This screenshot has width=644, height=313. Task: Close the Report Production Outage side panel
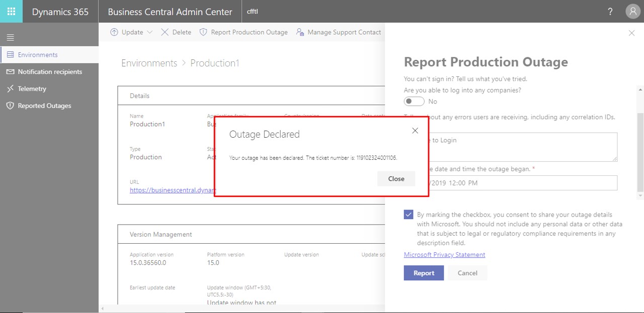(632, 33)
